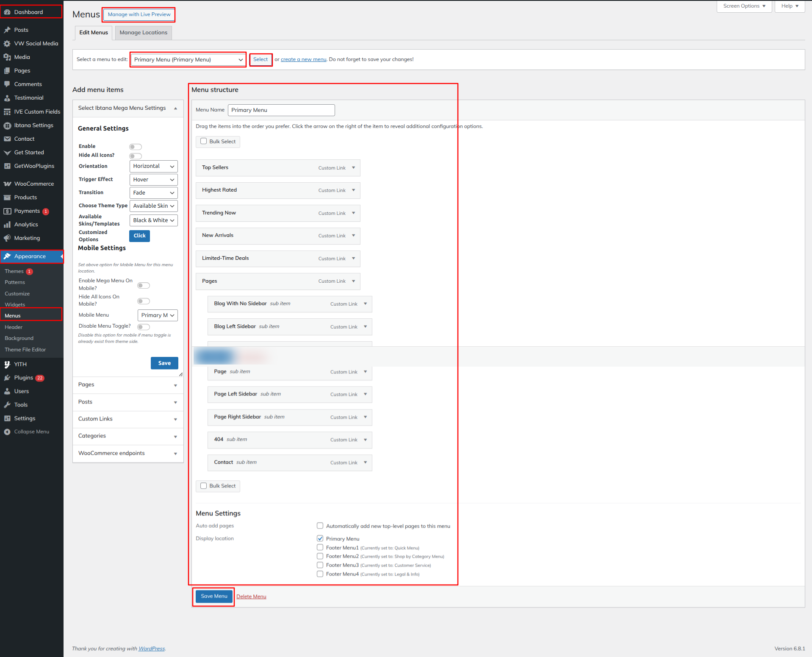The width and height of the screenshot is (812, 657).
Task: Click the Posts pushpin icon
Action: [x=7, y=30]
